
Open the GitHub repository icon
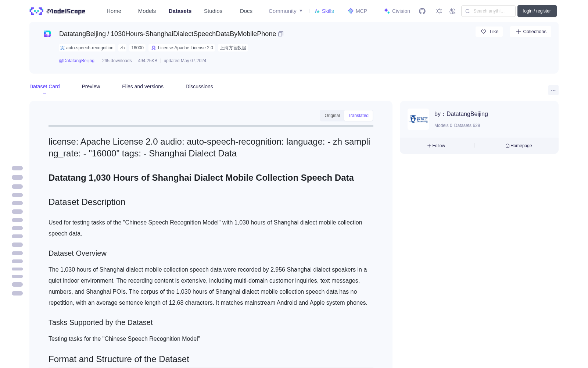point(422,11)
